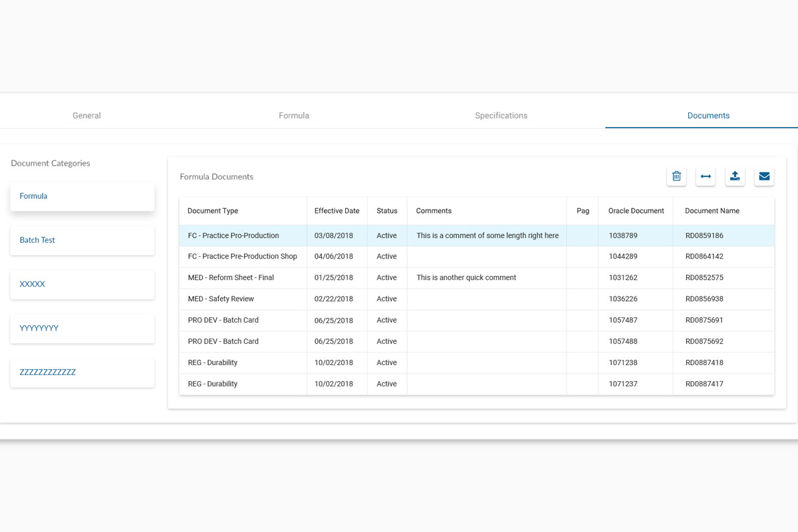Click document name RD0875692

(x=704, y=342)
